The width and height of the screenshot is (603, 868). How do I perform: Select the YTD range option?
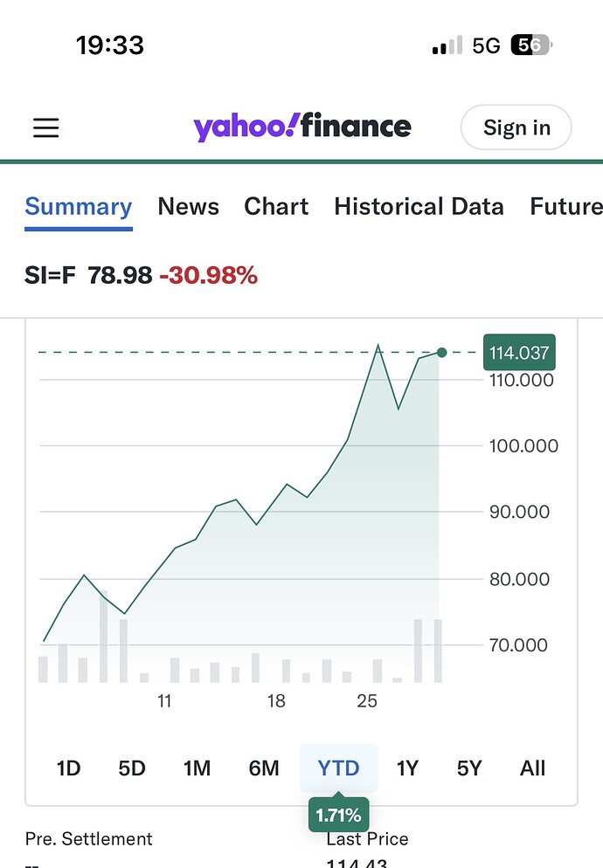(x=338, y=768)
